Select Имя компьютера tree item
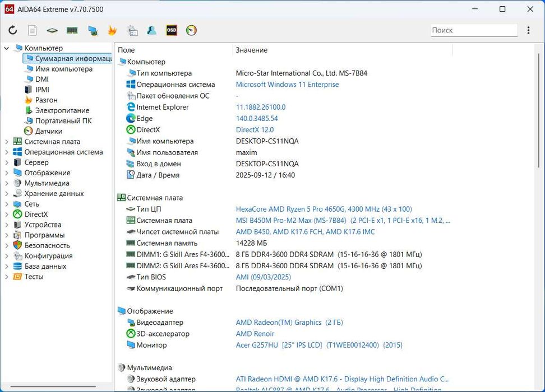The width and height of the screenshot is (545, 392). (63, 69)
